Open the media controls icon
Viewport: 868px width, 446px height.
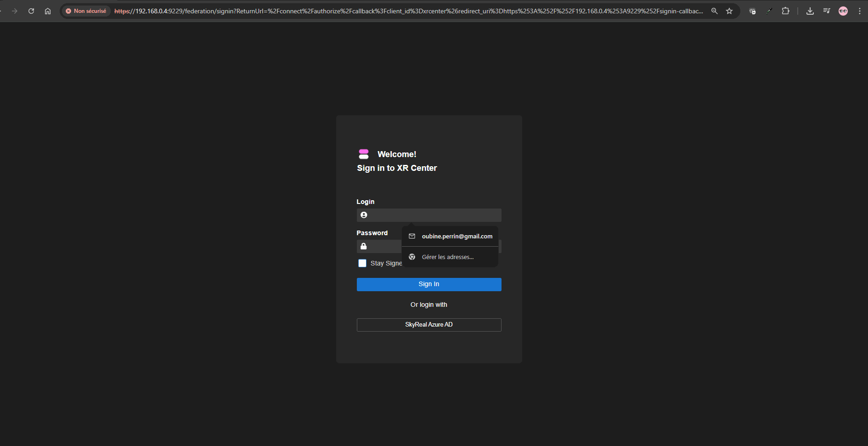pos(827,11)
